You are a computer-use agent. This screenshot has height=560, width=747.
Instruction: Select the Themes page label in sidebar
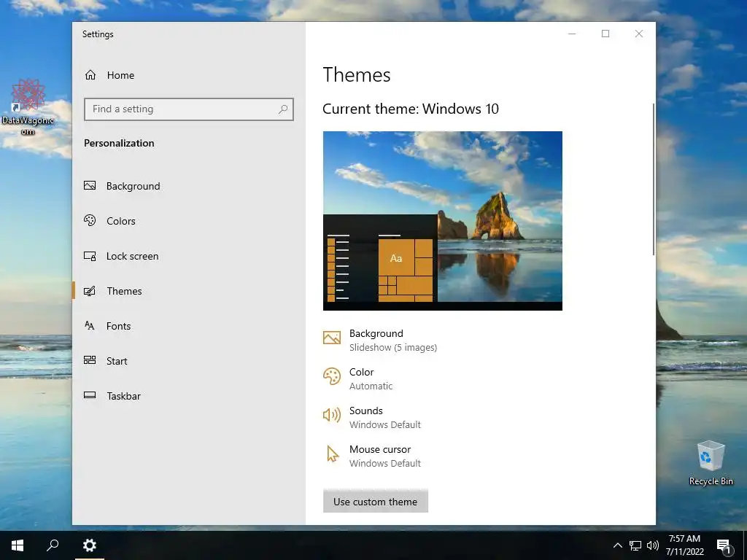[124, 291]
